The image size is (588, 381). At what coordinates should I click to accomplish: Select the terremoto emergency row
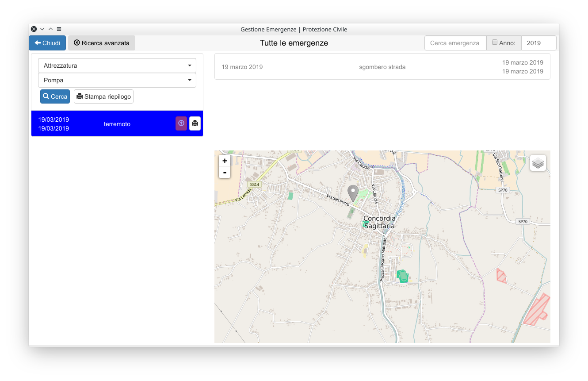pyautogui.click(x=117, y=123)
